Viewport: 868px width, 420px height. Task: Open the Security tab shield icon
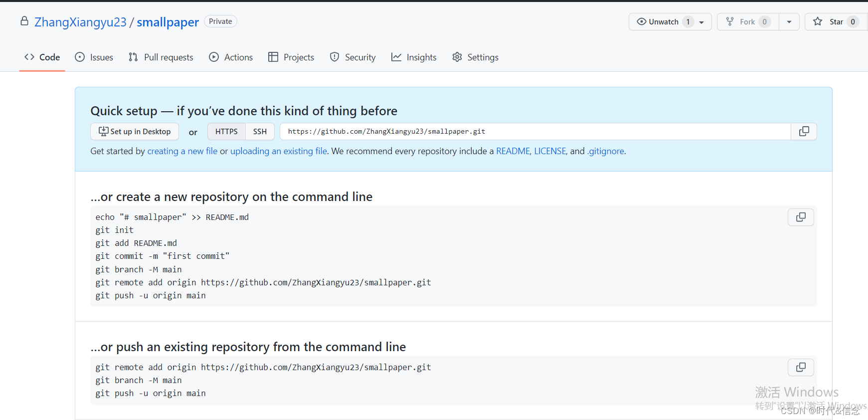(x=335, y=57)
